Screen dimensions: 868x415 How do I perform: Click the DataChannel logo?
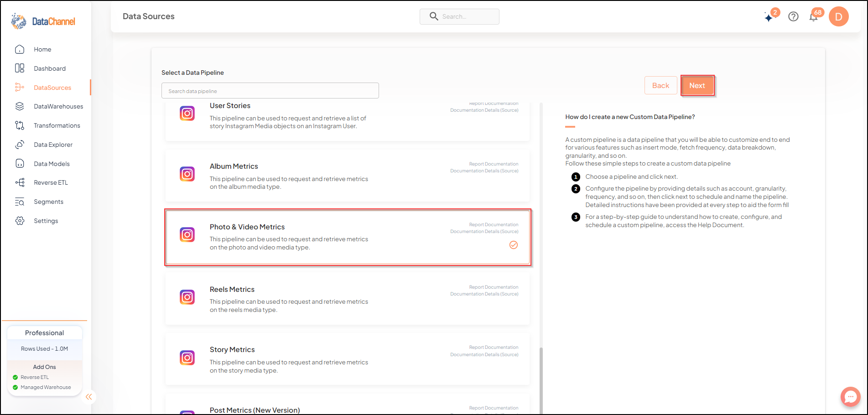click(x=43, y=21)
